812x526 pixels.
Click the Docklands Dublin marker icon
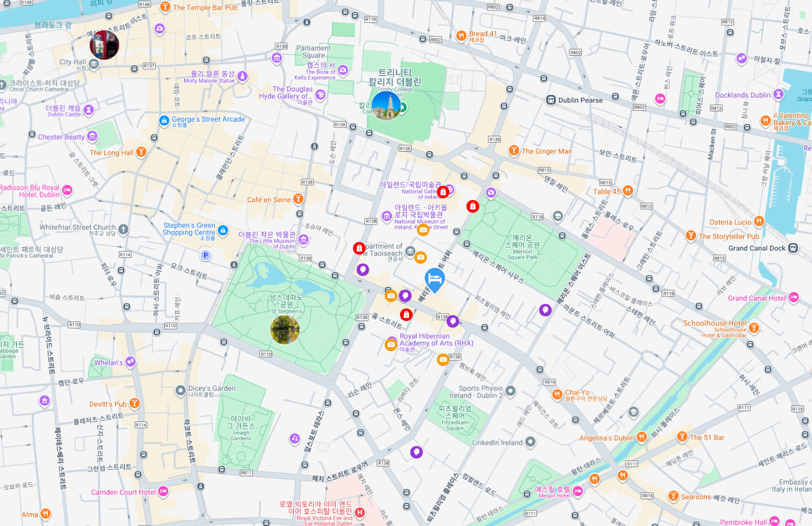pyautogui.click(x=778, y=94)
